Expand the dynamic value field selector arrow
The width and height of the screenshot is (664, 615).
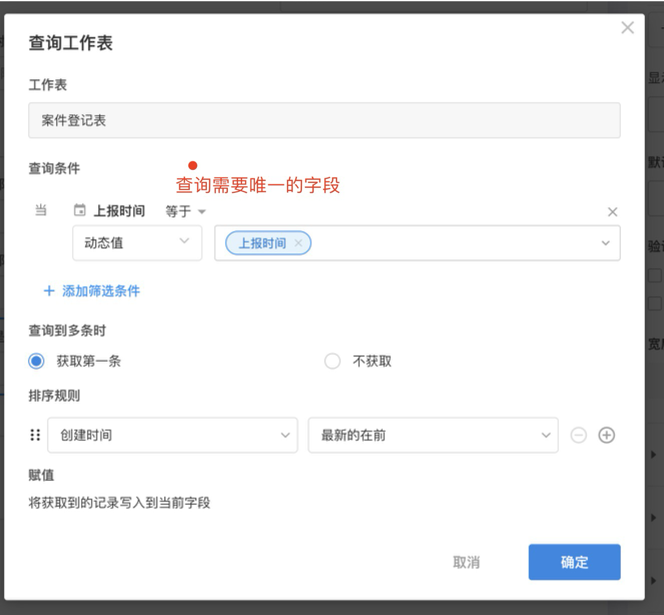[606, 243]
